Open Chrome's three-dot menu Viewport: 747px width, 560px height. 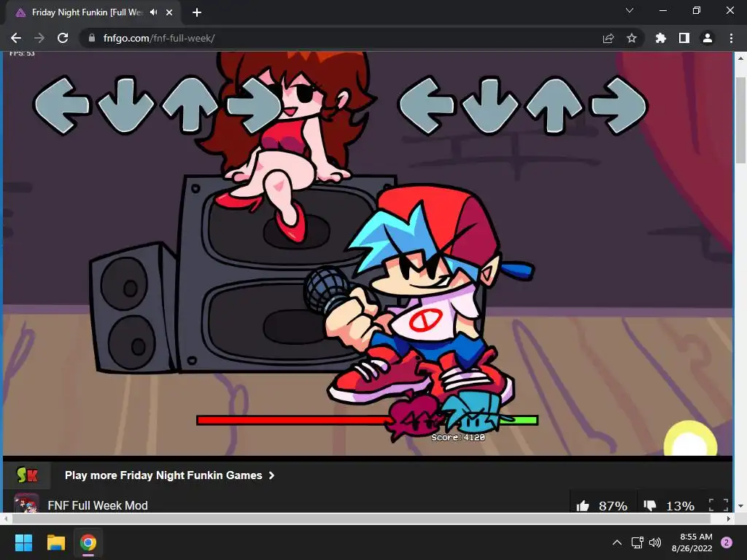[x=731, y=38]
